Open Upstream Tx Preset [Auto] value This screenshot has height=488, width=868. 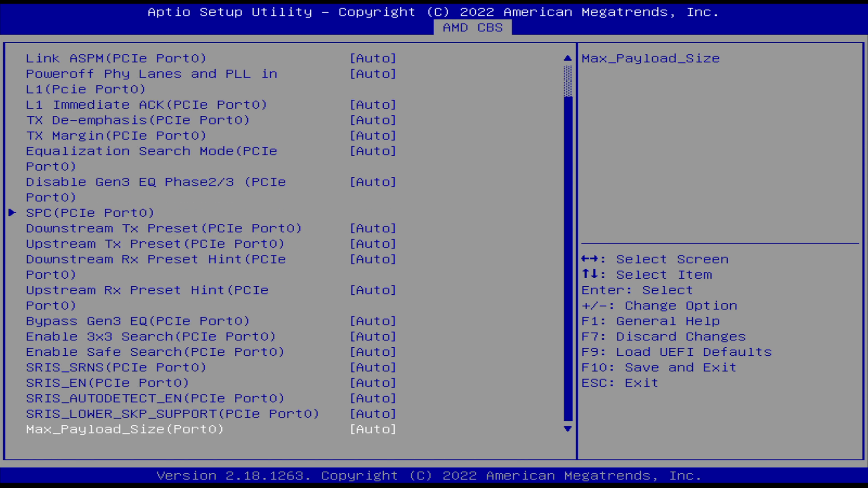(x=373, y=244)
